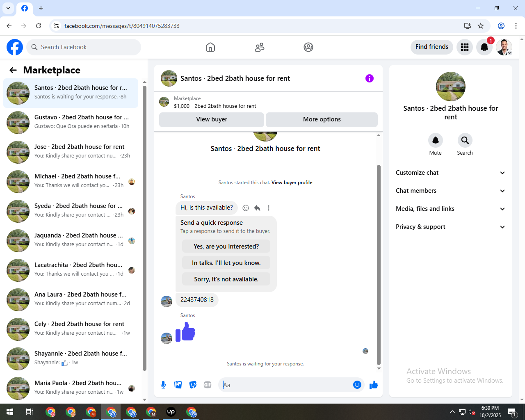525x420 pixels.
Task: Open the notifications bell with red badge
Action: pos(484,47)
